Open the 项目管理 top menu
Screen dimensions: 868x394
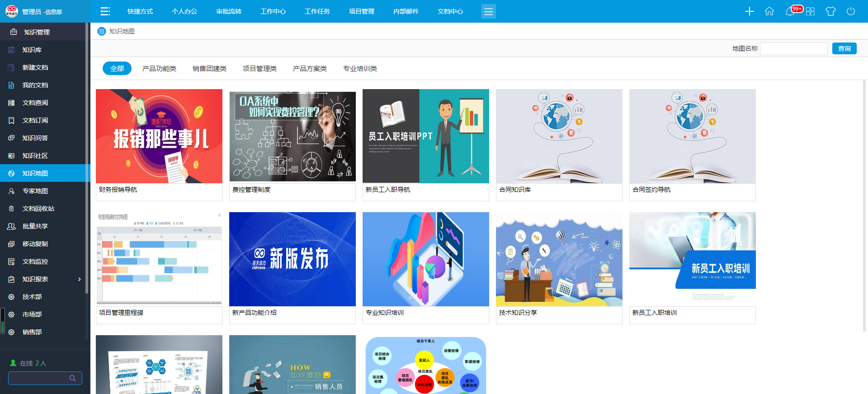[361, 11]
